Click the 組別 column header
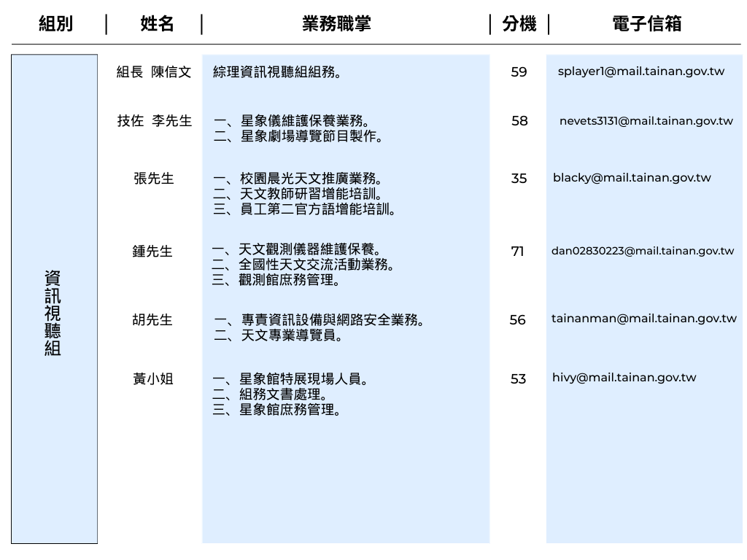Screen dimensions: 747x560 55,23
